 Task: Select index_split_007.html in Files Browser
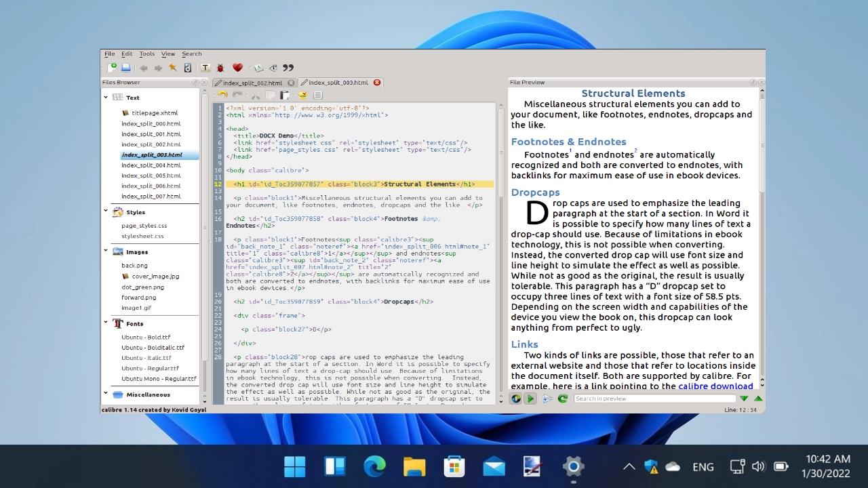click(151, 197)
